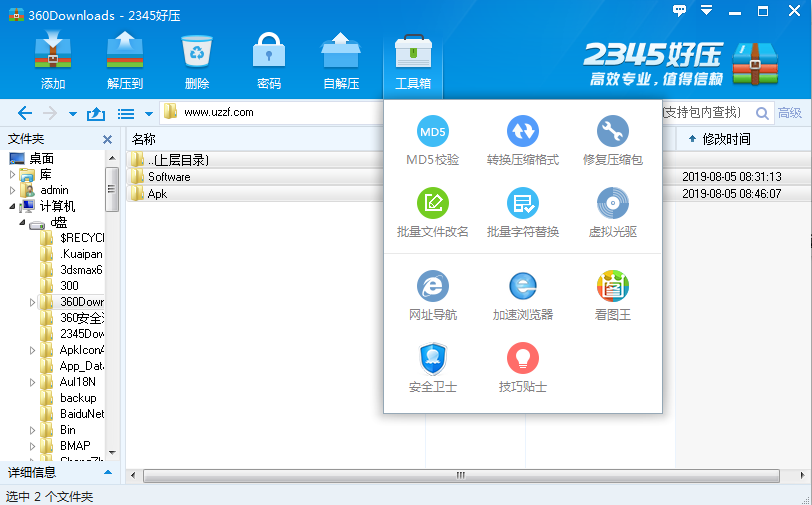.Kuaipan folder: select in tree
The height and width of the screenshot is (505, 812).
click(x=81, y=254)
